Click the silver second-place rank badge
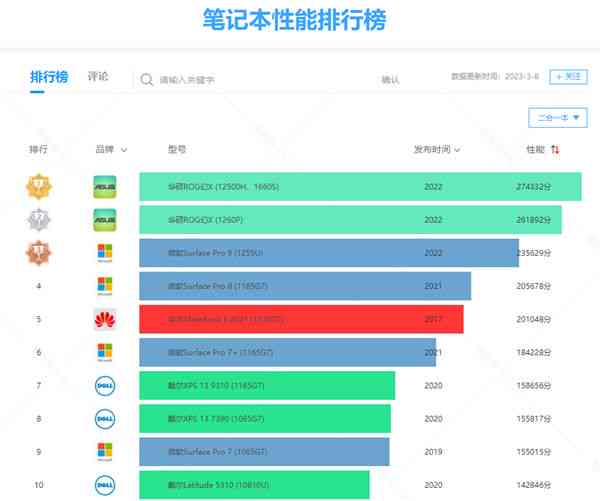This screenshot has width=600, height=501. (39, 220)
